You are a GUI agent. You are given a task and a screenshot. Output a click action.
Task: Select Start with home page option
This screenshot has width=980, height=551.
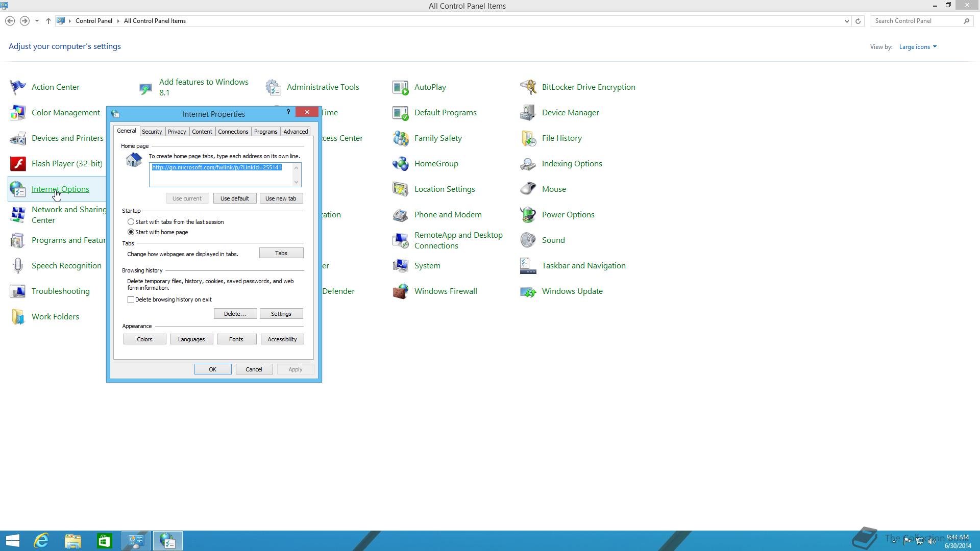point(131,232)
